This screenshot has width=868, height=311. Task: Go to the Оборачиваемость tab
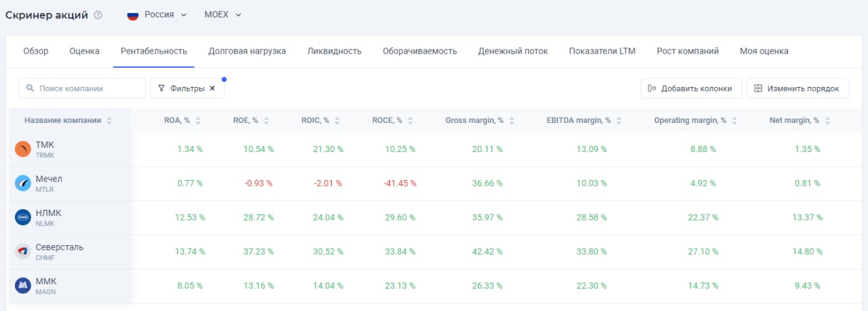point(420,51)
